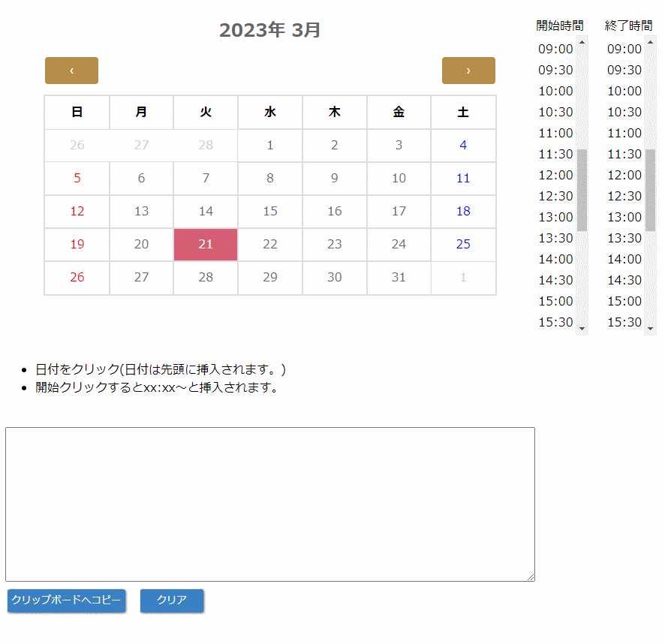Go to the previous month with the left arrow
Viewport: 665px width, 644px height.
click(x=71, y=71)
